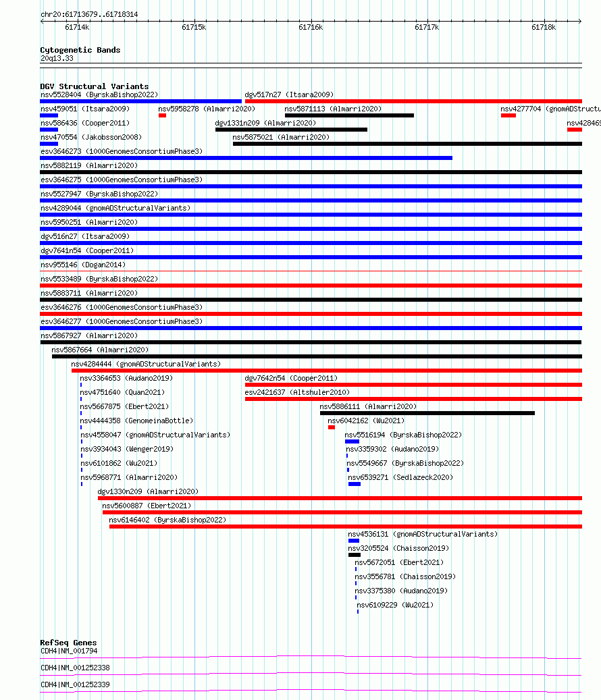Select nsv5533489 (ByrskaBishop2022) label
Viewport: 601px width, 700px height.
tap(99, 279)
